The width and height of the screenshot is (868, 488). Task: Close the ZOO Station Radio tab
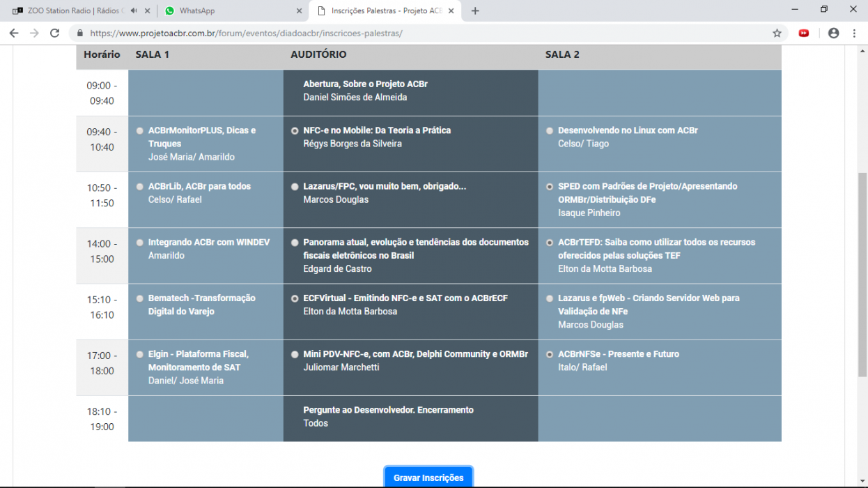click(147, 10)
